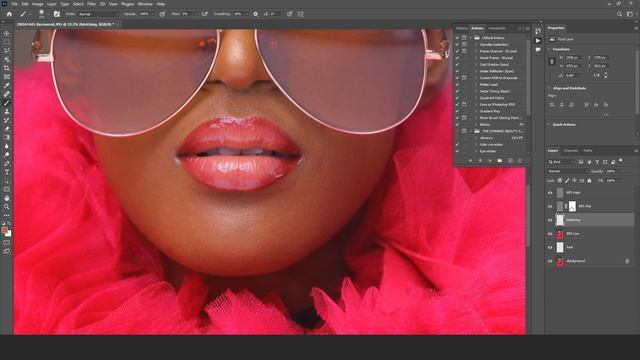
Task: Collapse the Quick Actions section
Action: coord(549,124)
